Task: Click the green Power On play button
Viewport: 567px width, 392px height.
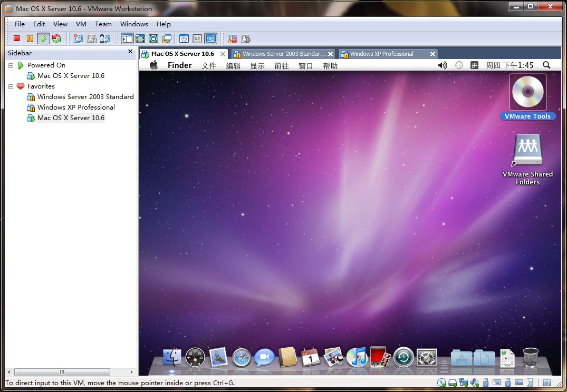Action: pyautogui.click(x=43, y=38)
